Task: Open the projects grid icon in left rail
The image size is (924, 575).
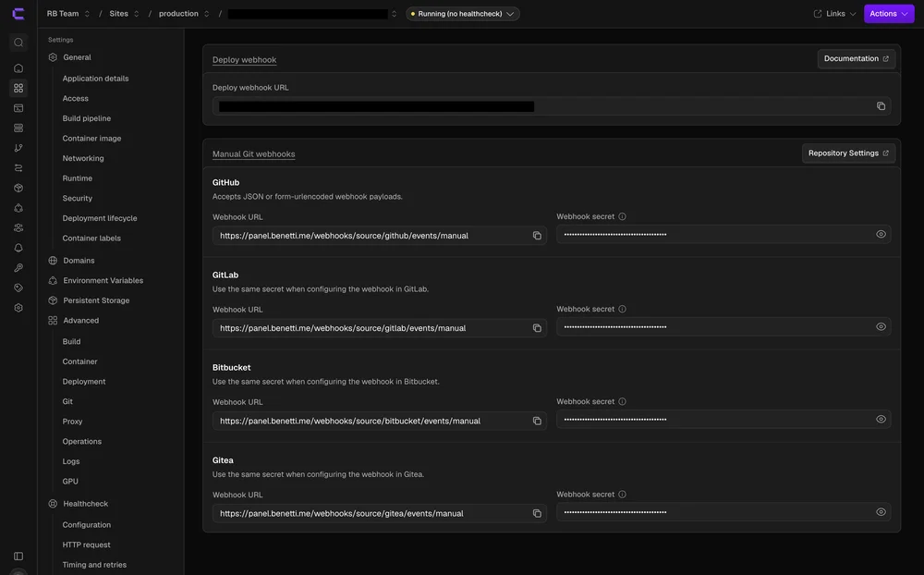Action: pyautogui.click(x=18, y=88)
